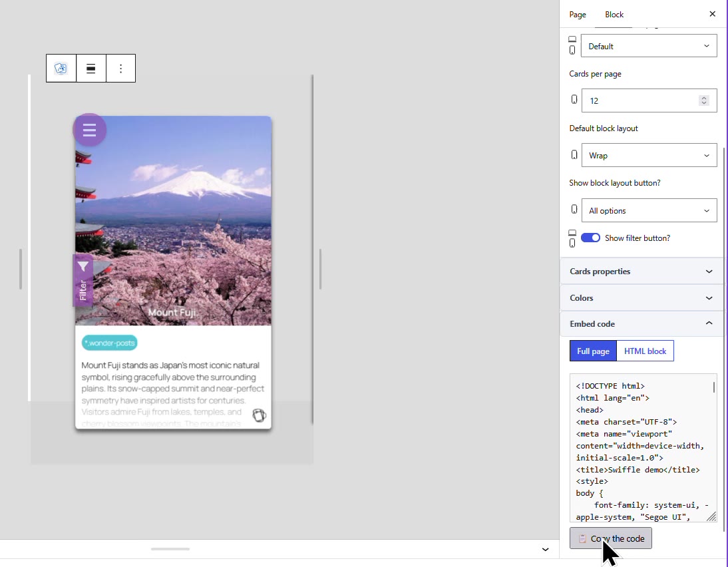Open the block alignment toolbar button
The image size is (728, 567).
pos(91,69)
